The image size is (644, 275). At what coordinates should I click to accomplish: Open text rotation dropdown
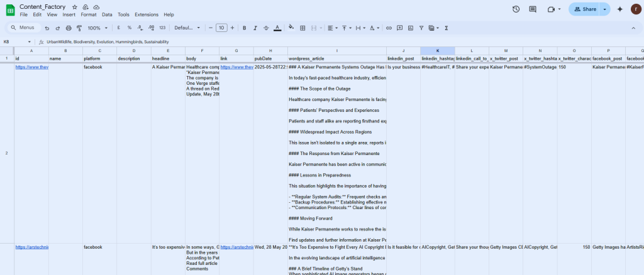pos(374,28)
